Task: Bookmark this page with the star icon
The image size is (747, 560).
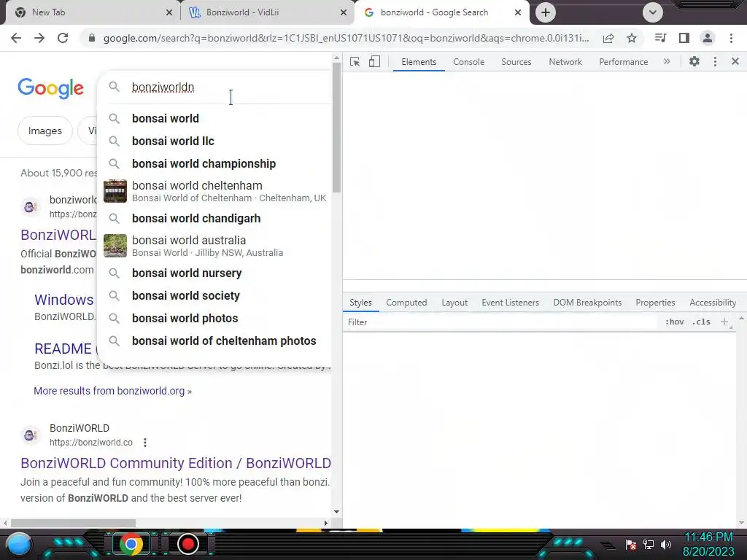Action: pos(632,38)
